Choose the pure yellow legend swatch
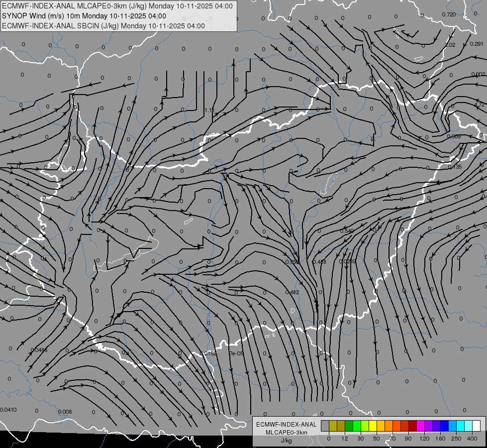 (373, 426)
